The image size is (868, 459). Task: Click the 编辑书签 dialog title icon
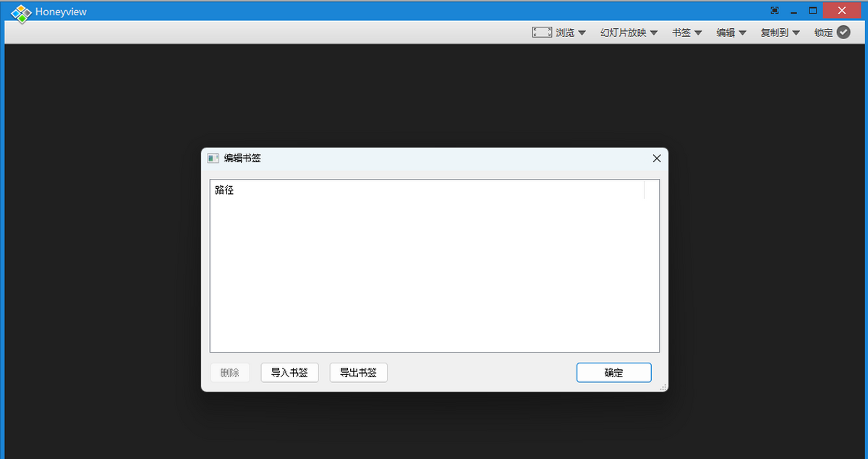(213, 159)
